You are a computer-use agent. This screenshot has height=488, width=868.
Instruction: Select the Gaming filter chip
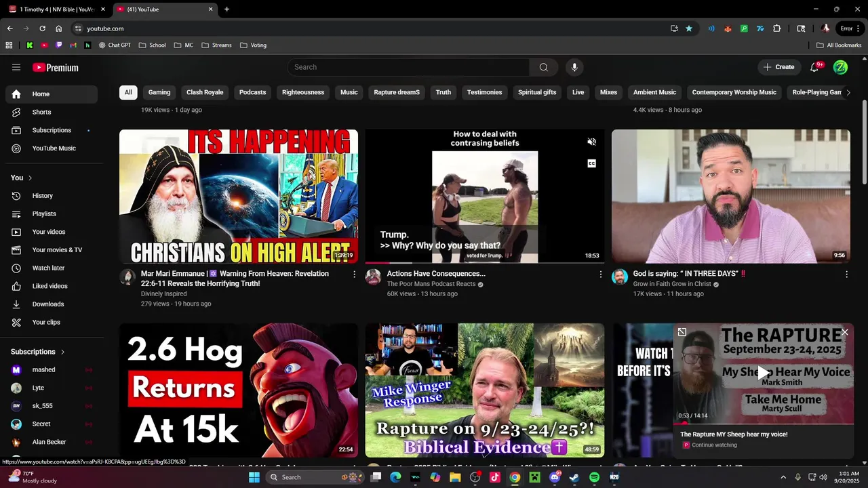tap(159, 92)
